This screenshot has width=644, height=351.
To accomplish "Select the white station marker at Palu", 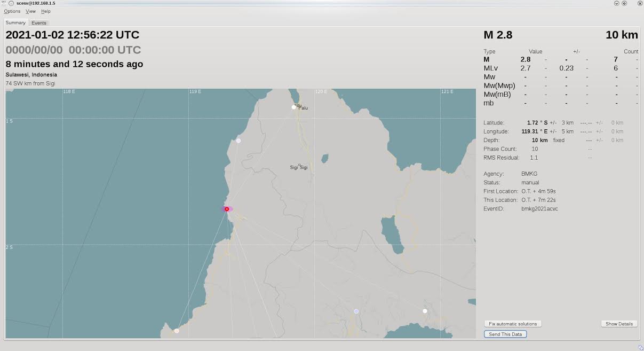I will tap(293, 107).
